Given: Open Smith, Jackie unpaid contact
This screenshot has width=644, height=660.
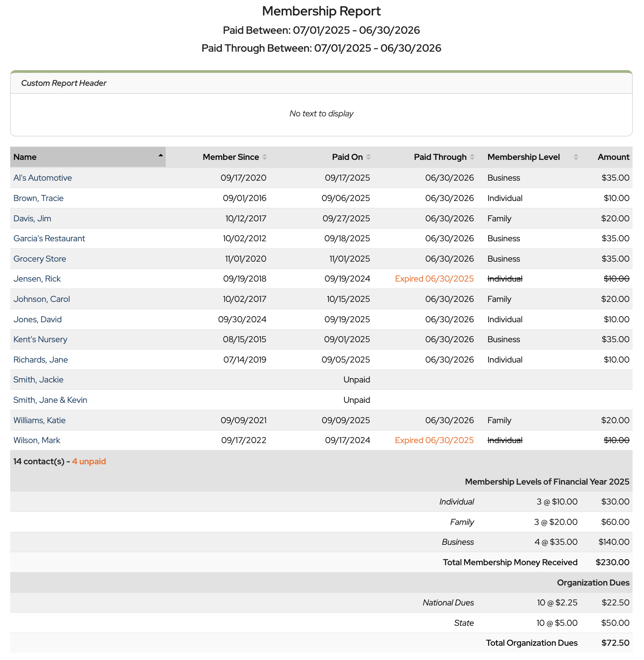Looking at the screenshot, I should click(38, 380).
